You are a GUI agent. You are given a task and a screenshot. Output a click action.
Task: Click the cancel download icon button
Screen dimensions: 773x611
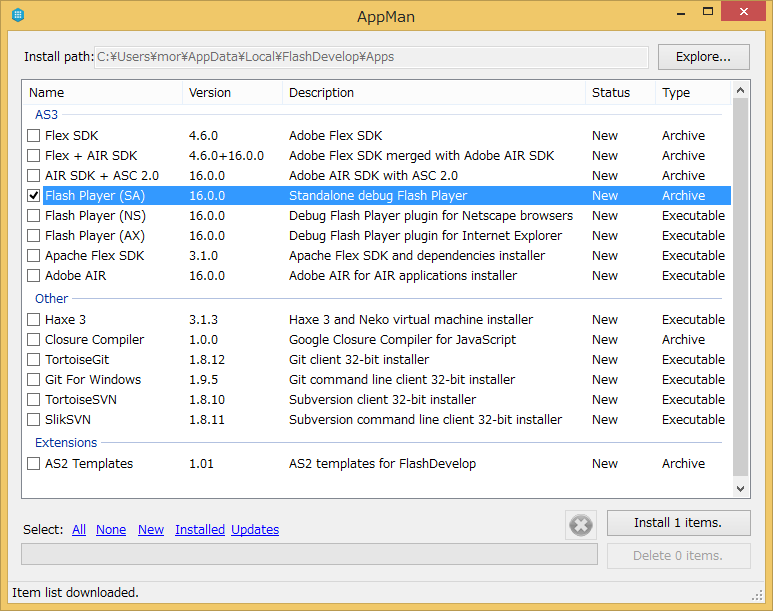pyautogui.click(x=581, y=525)
